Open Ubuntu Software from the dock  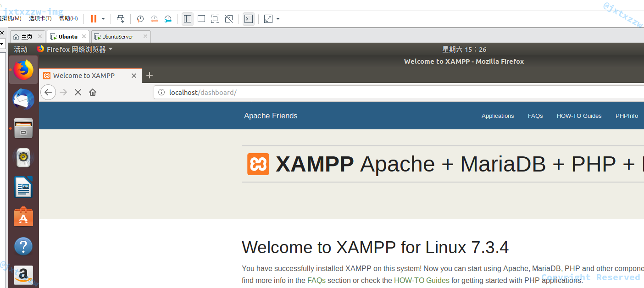23,216
